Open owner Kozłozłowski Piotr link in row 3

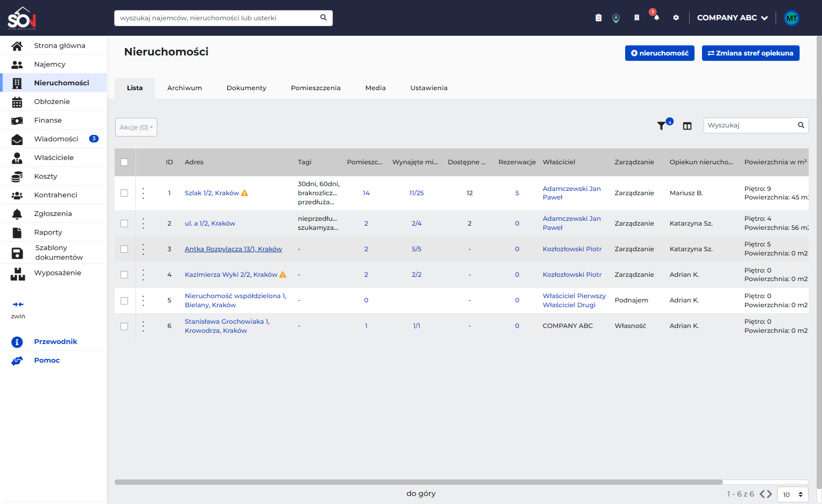(x=572, y=249)
